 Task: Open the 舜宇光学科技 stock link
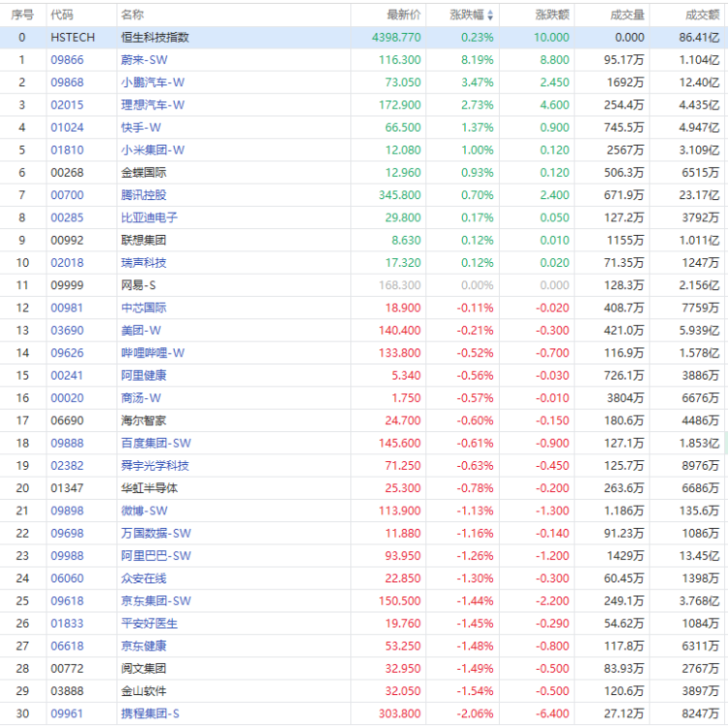(155, 466)
